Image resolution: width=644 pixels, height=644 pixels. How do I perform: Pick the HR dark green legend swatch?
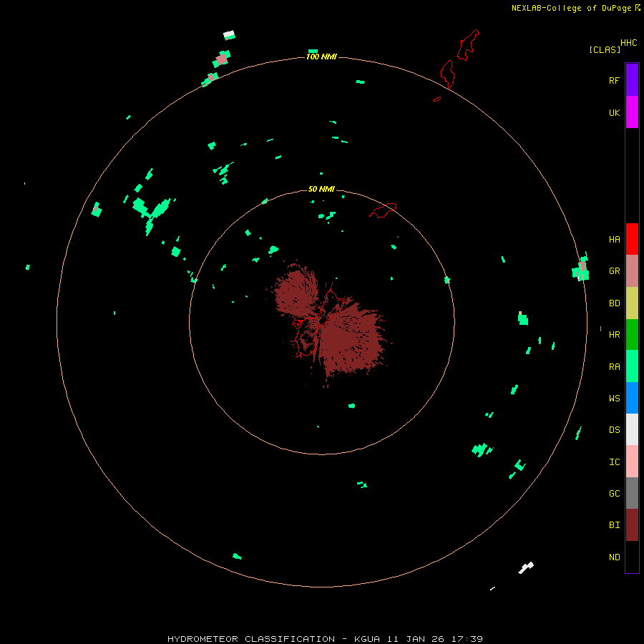pyautogui.click(x=632, y=335)
